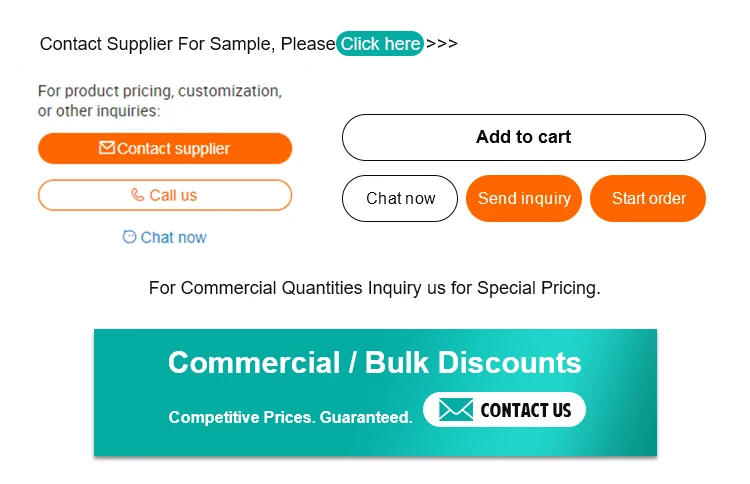Image resolution: width=750 pixels, height=484 pixels.
Task: Click the Add to cart button
Action: pos(524,137)
